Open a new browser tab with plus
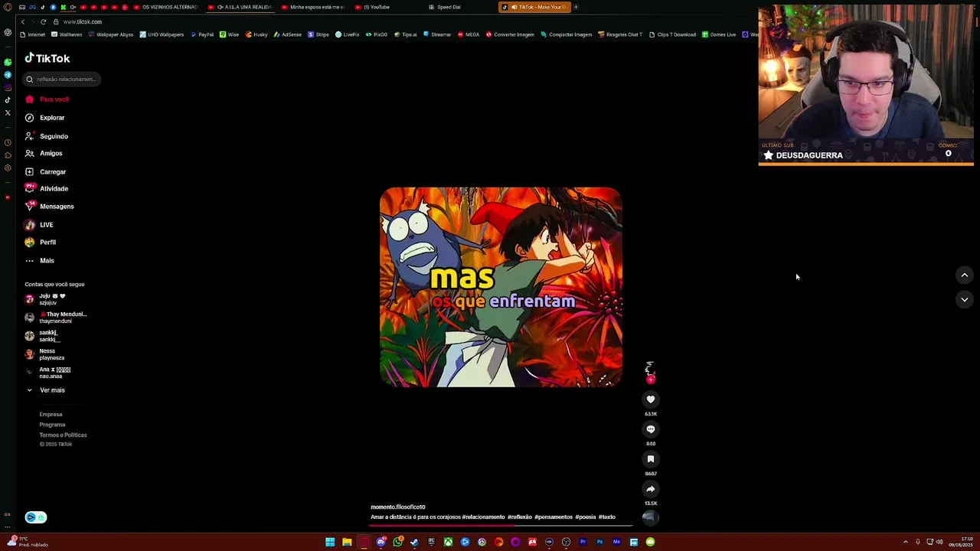Screen dimensions: 980x551 [576, 7]
